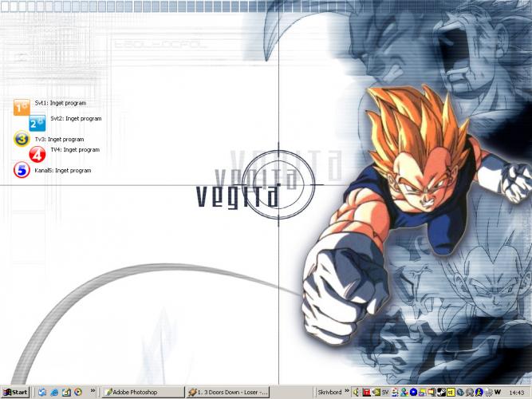Open the volume speaker tray icon

(x=356, y=393)
